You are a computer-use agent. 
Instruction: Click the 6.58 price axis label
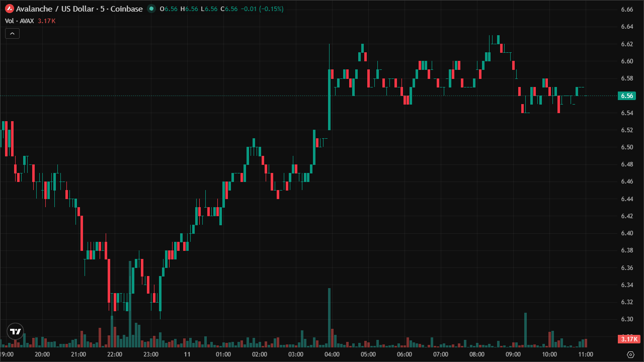coord(627,78)
